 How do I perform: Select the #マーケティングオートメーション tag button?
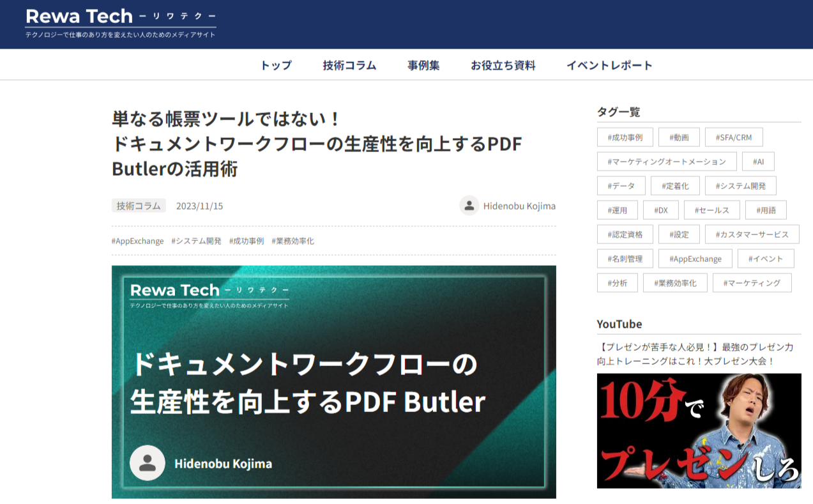[667, 162]
